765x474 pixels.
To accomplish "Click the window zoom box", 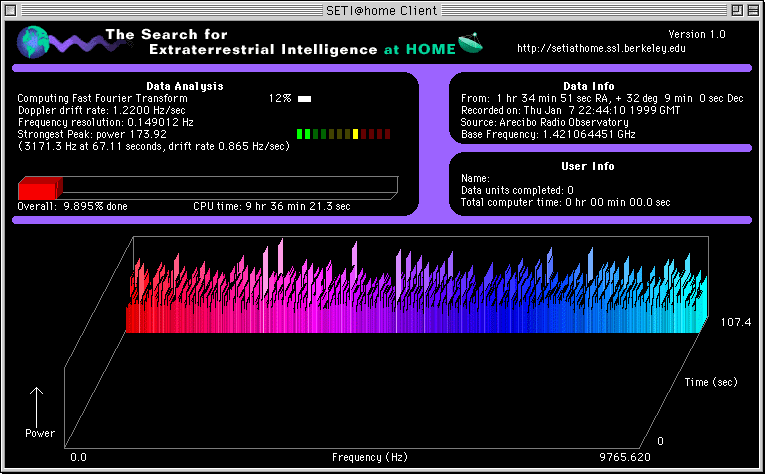I will coord(737,10).
